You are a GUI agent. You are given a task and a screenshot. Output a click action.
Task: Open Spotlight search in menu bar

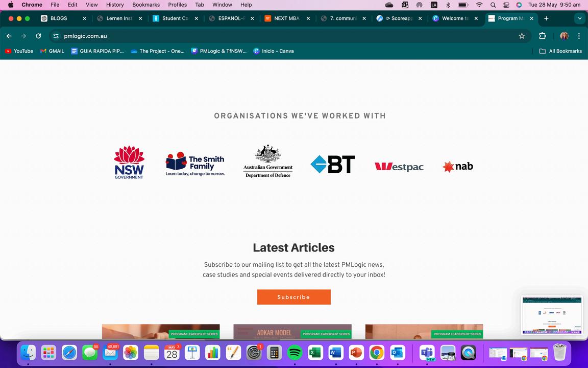493,5
